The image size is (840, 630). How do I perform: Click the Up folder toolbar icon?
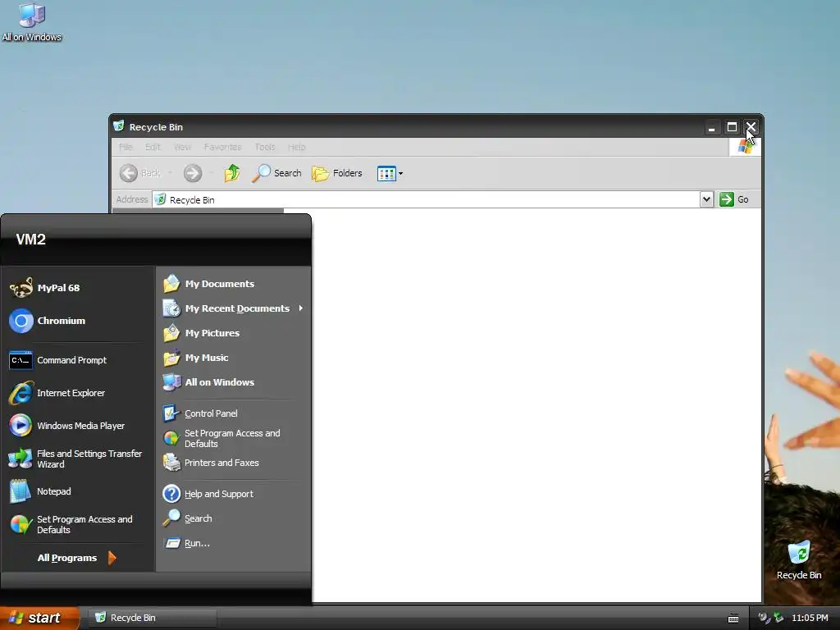pos(232,173)
